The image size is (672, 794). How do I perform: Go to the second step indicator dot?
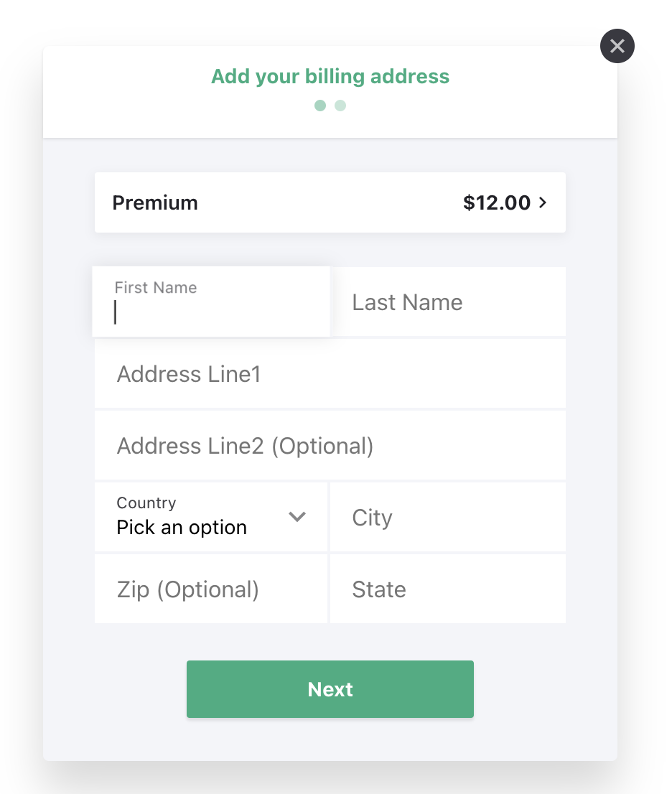coord(340,106)
